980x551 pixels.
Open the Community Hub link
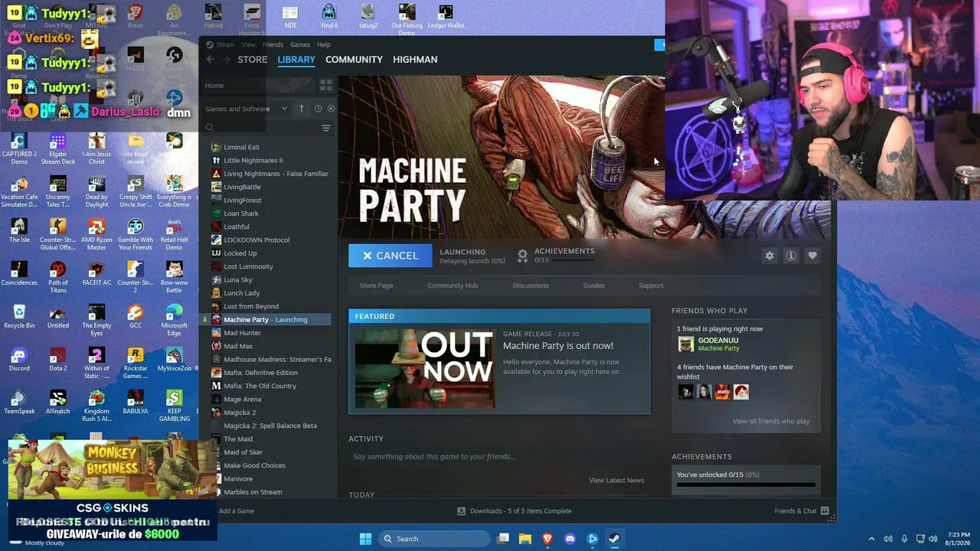pyautogui.click(x=452, y=285)
